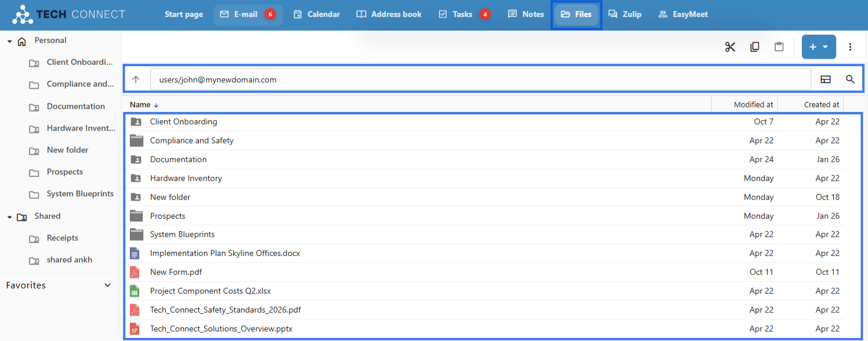Click the PDF icon for New Form.pdf
Viewport: 868px width, 341px height.
(x=135, y=272)
